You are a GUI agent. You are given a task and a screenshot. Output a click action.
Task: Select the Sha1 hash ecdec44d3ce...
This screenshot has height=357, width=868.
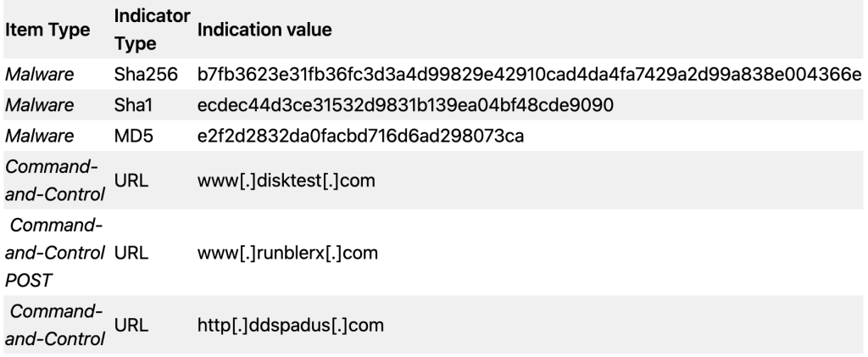click(x=405, y=105)
